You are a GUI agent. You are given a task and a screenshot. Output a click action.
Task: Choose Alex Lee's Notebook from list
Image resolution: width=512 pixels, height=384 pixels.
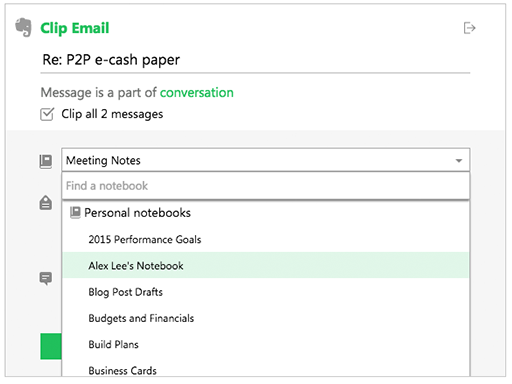[x=266, y=265]
